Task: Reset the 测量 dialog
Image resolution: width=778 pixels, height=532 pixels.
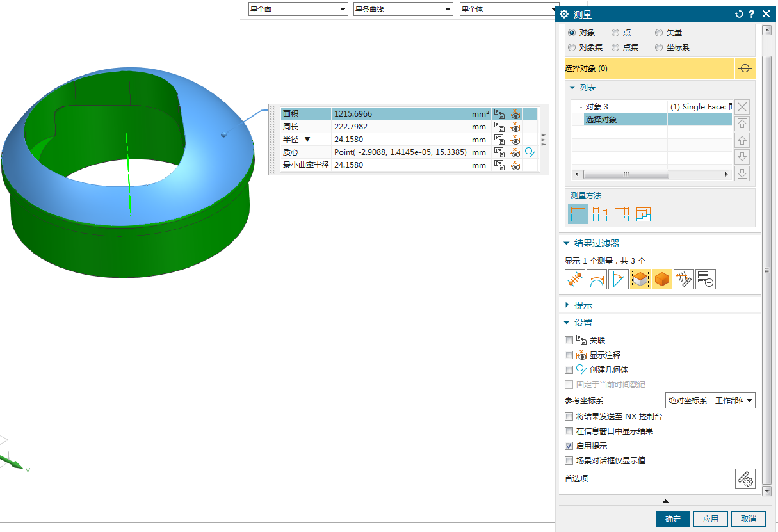Action: click(739, 14)
